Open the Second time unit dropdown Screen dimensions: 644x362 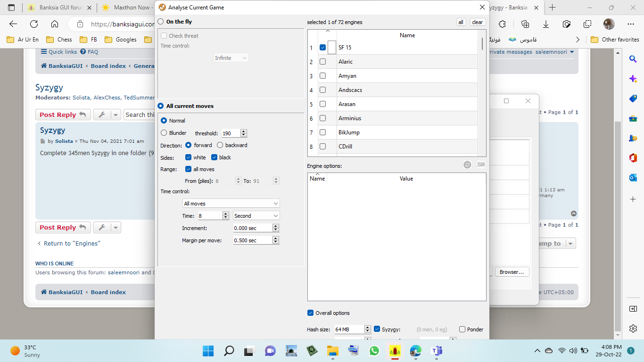pyautogui.click(x=256, y=215)
